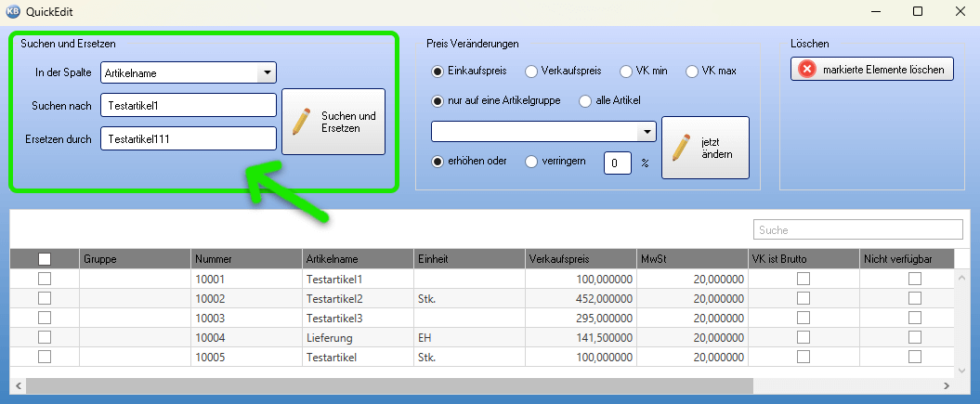The height and width of the screenshot is (404, 980).
Task: Click the red X delete icon
Action: click(807, 69)
